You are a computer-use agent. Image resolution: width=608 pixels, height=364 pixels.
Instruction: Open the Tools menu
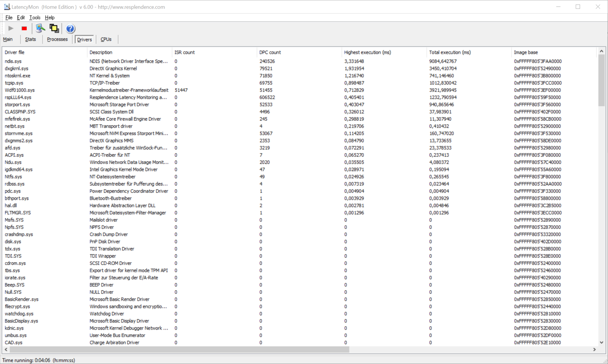pyautogui.click(x=35, y=17)
